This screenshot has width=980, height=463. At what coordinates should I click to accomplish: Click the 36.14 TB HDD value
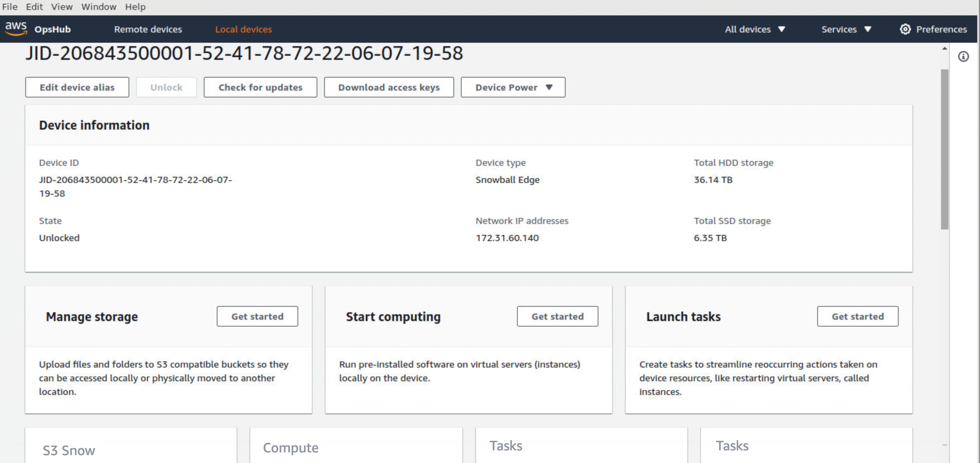pyautogui.click(x=713, y=180)
